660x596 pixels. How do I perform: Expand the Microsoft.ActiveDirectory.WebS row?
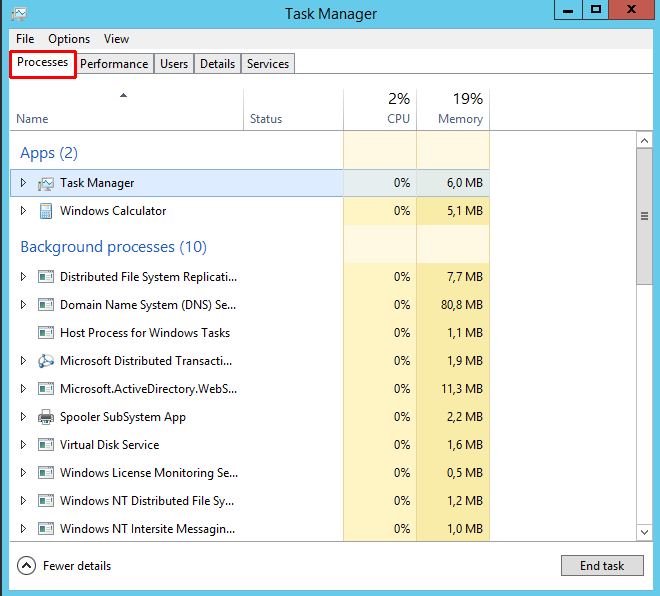click(24, 388)
